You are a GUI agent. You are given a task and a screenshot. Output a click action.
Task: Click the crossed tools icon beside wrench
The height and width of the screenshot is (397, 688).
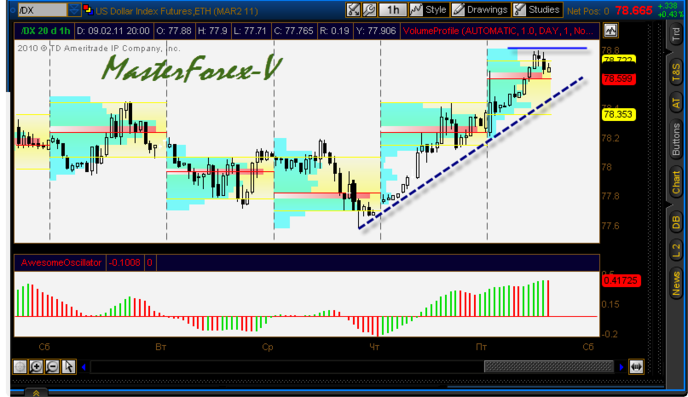tap(353, 10)
